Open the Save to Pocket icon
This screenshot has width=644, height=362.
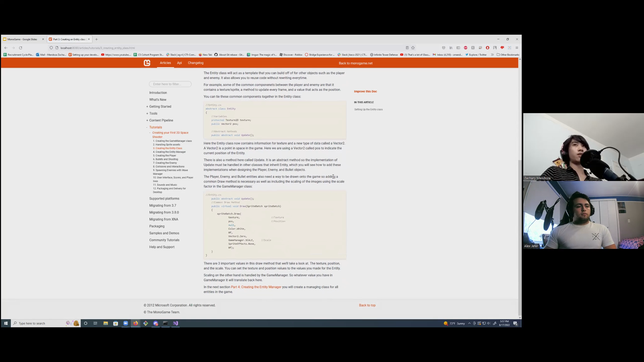[443, 48]
